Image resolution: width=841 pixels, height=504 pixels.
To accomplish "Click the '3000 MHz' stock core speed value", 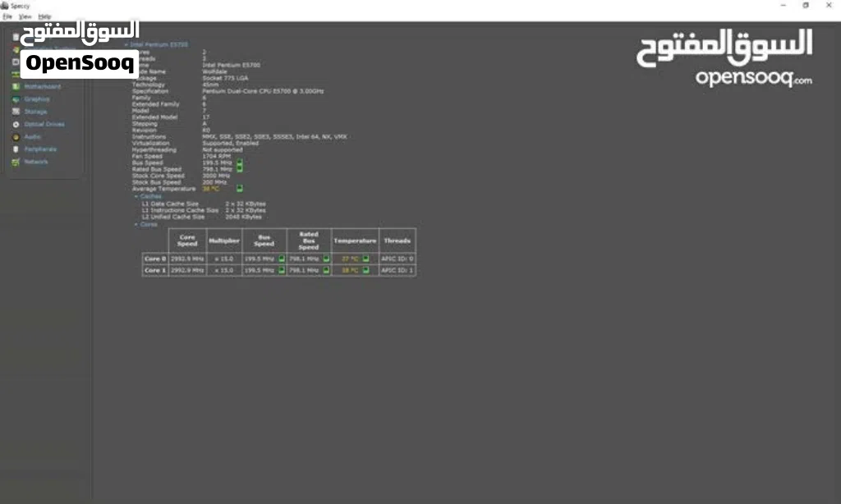I will tap(216, 176).
